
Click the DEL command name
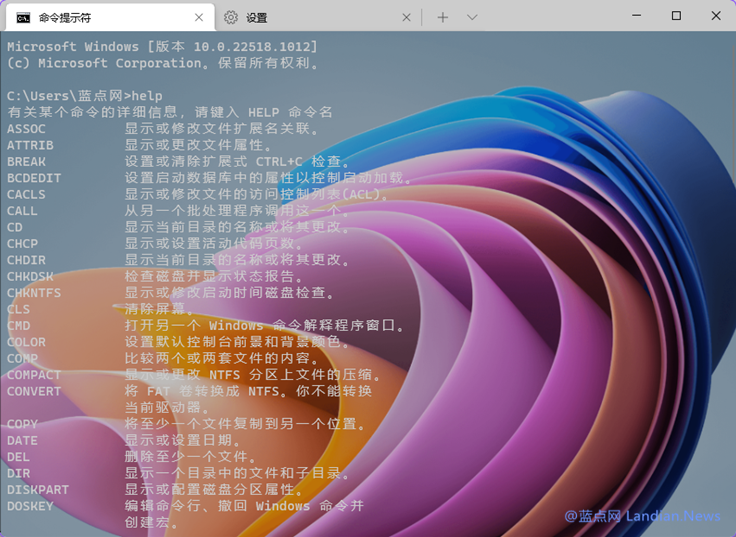(18, 457)
